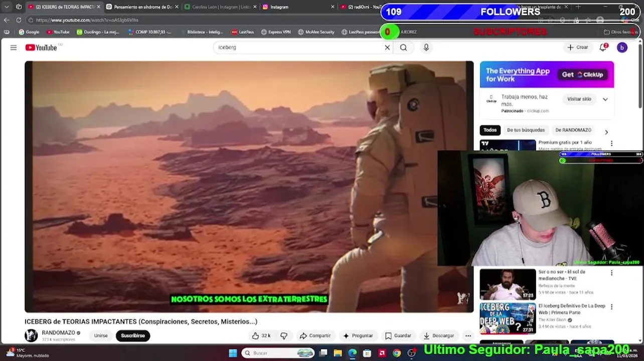
Task: Reload the page in the browser
Action: pos(19,20)
